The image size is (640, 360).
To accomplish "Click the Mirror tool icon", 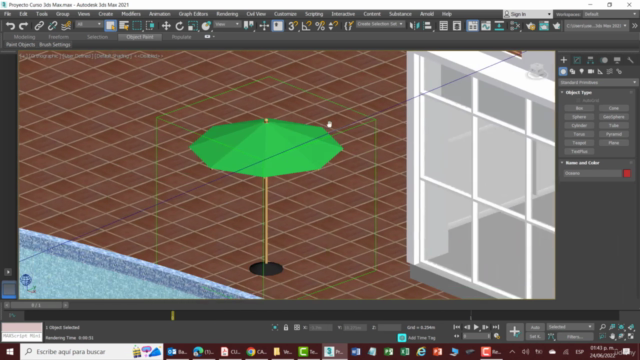I will 414,26.
